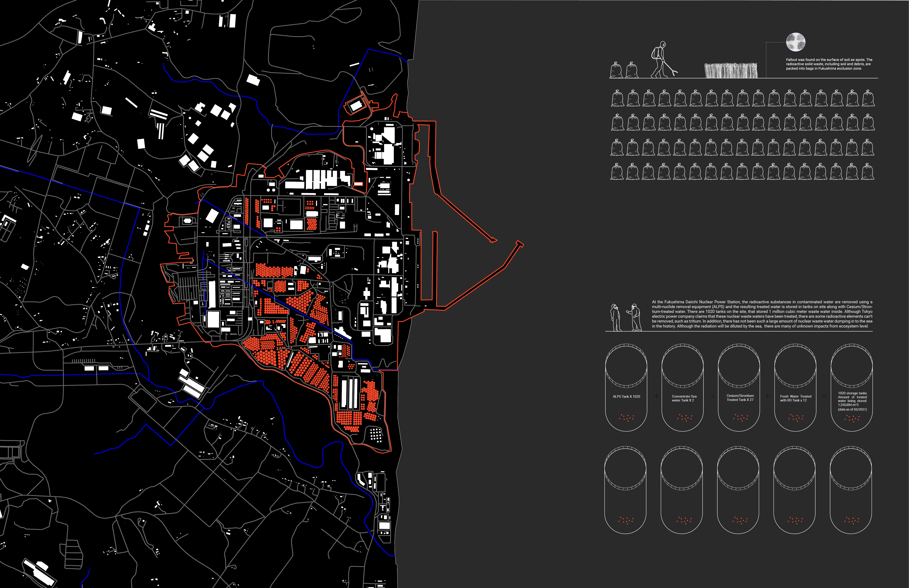Click the fallout description paragraph about soil spots
Viewport: 909px width, 588px height.
coord(829,64)
